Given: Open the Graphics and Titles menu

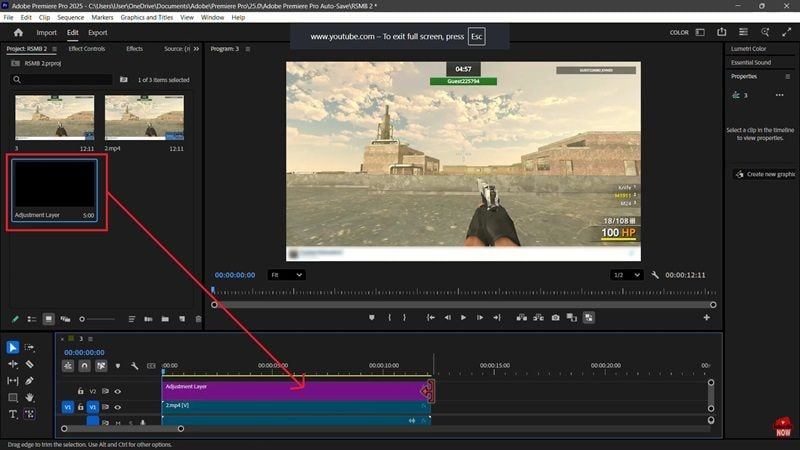Looking at the screenshot, I should coord(146,17).
